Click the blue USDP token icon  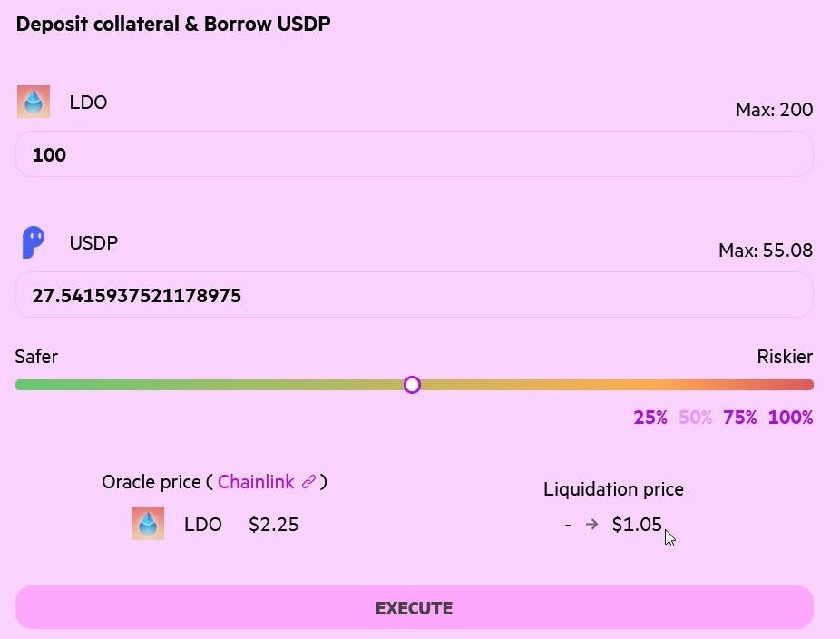click(x=34, y=242)
